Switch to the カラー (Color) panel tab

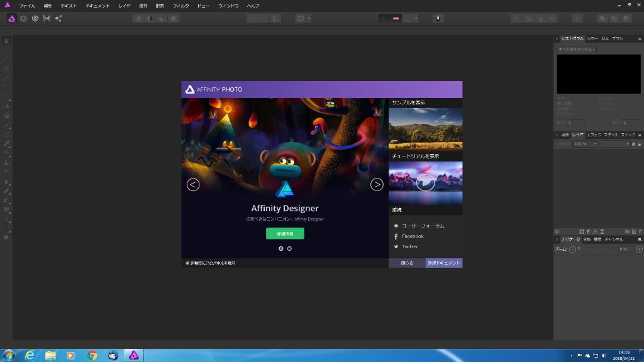coord(592,38)
